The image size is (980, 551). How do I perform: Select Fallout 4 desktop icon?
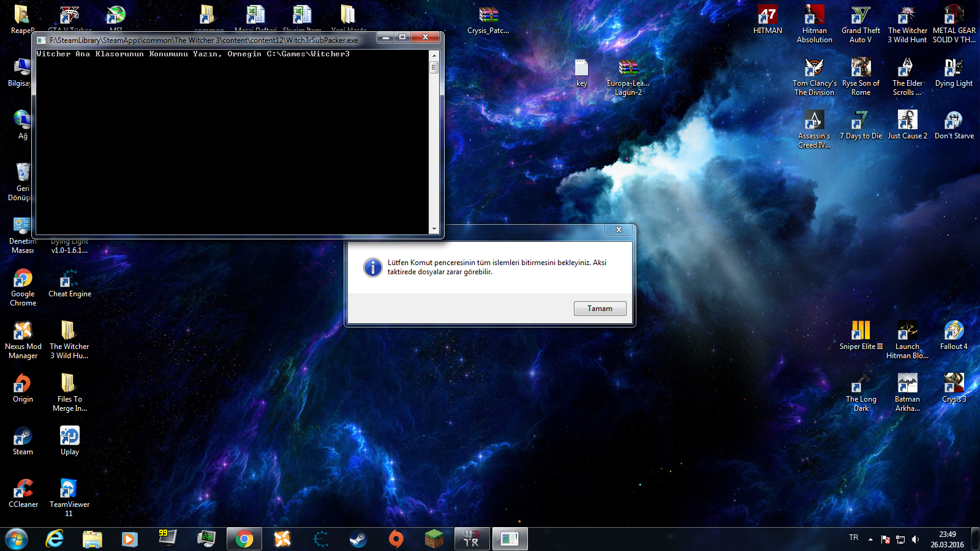pos(954,335)
